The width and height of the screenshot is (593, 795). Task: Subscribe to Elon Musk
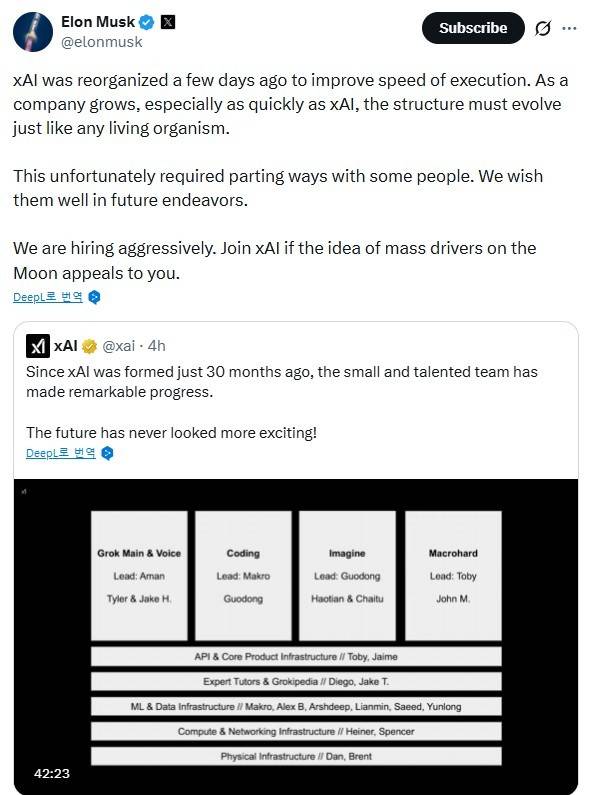473,28
